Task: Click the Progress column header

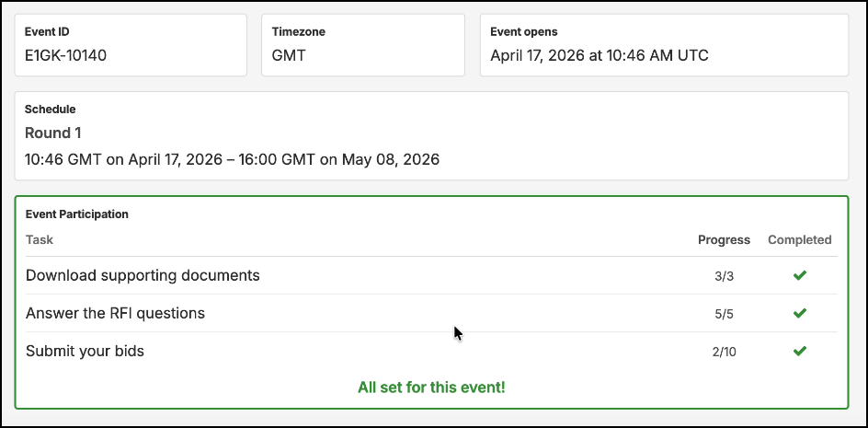Action: 724,240
